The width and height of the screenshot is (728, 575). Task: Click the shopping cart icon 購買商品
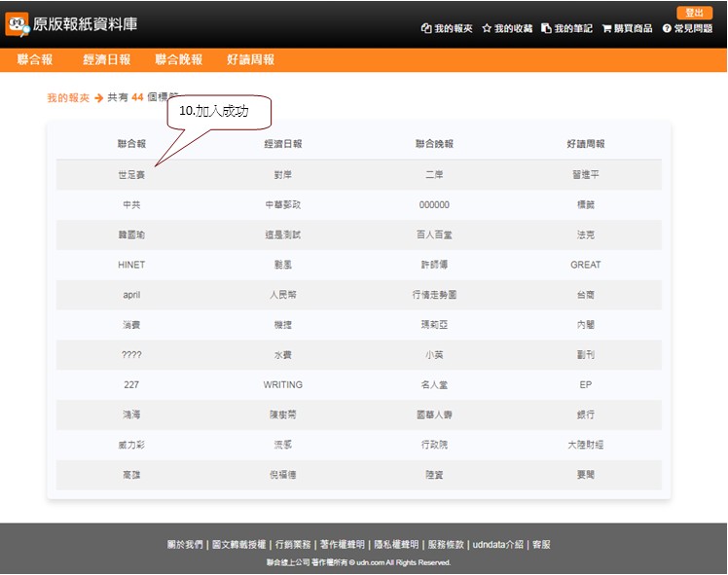click(606, 29)
